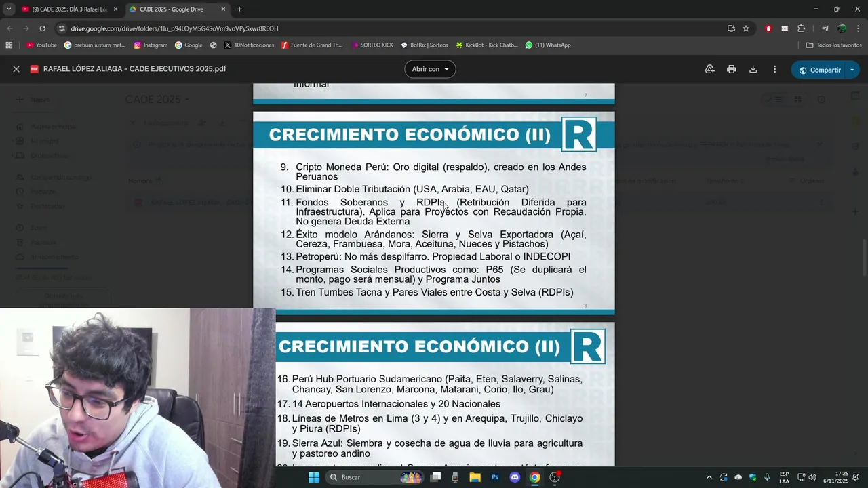Click the Compartir share button

(818, 70)
